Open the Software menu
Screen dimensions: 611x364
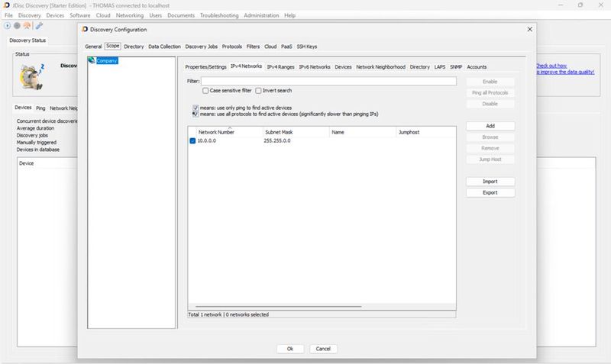pos(80,15)
